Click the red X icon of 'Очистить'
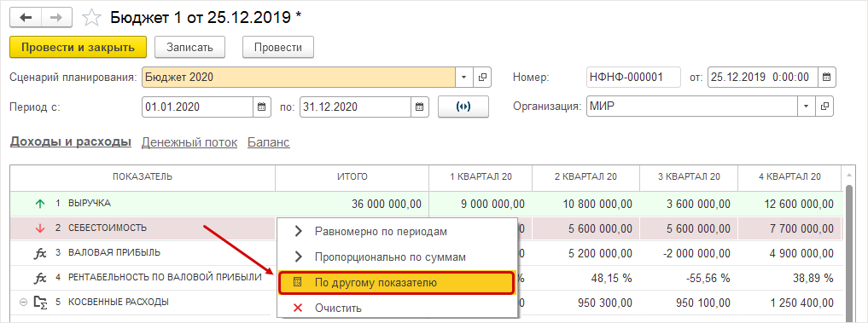The width and height of the screenshot is (868, 323). [298, 308]
